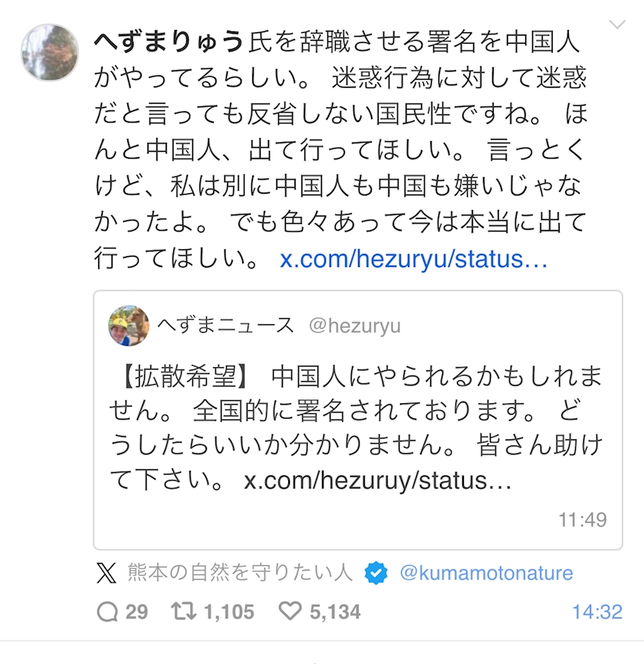View the 1,105 reposts count
This screenshot has width=644, height=664.
(x=229, y=612)
